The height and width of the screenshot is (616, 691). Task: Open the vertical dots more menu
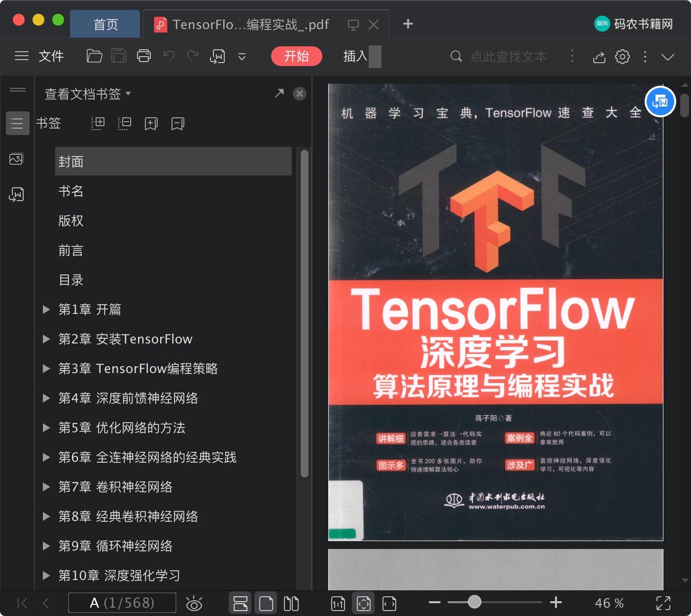[x=645, y=57]
